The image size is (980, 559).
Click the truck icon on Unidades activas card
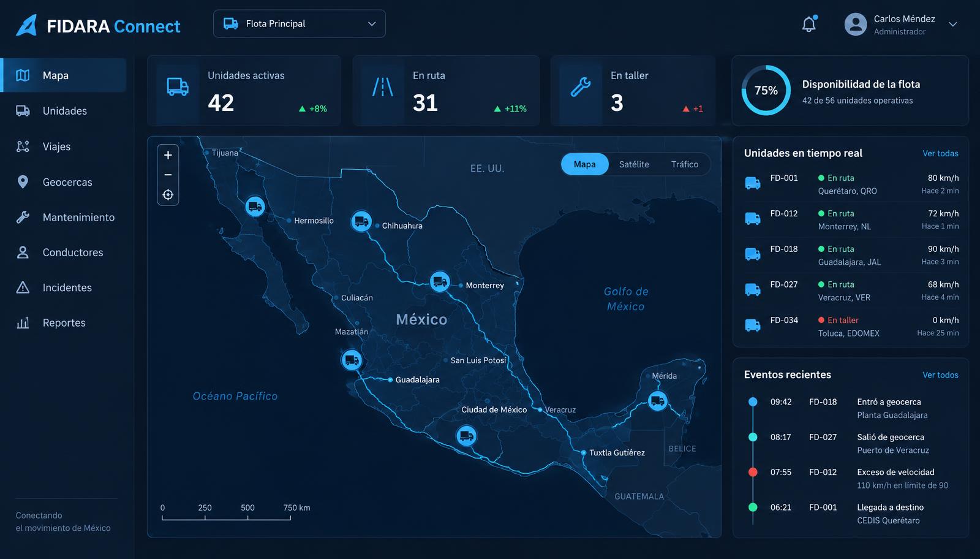tap(178, 87)
